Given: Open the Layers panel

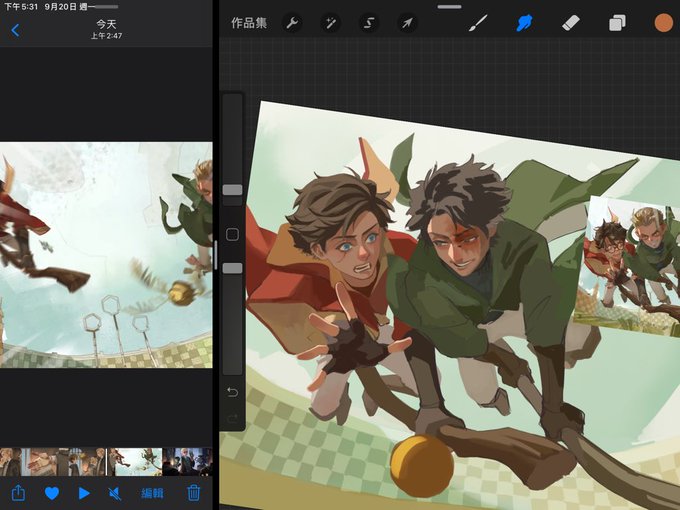Looking at the screenshot, I should click(617, 23).
